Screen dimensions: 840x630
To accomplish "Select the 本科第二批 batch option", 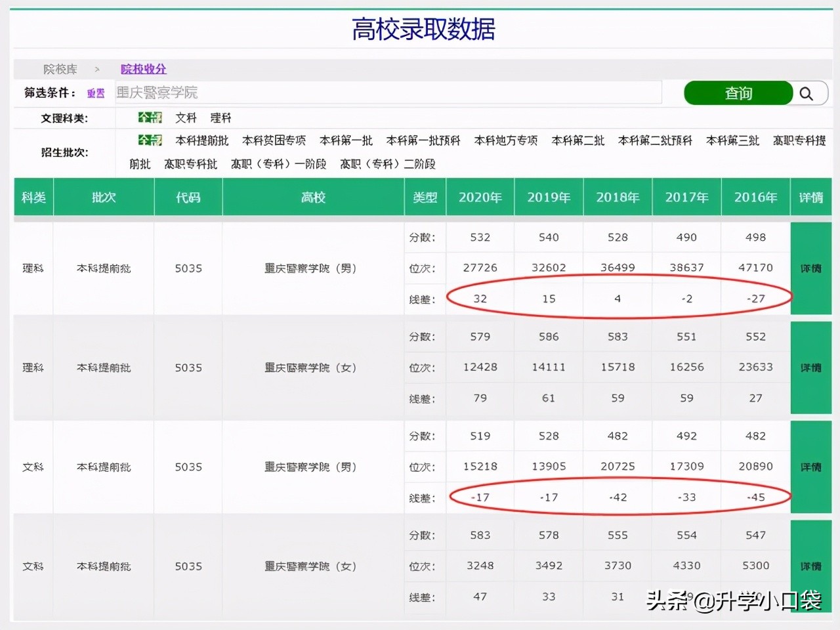I will tap(577, 140).
